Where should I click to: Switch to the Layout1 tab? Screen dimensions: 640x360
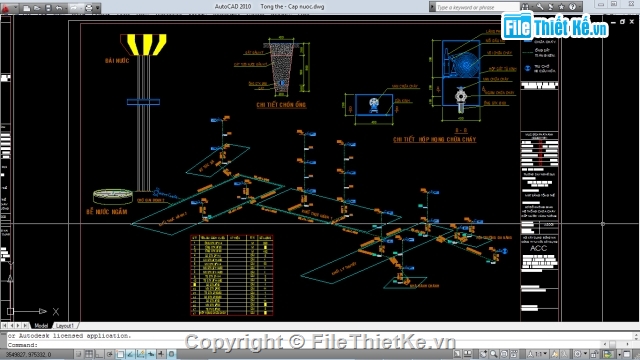[x=64, y=326]
